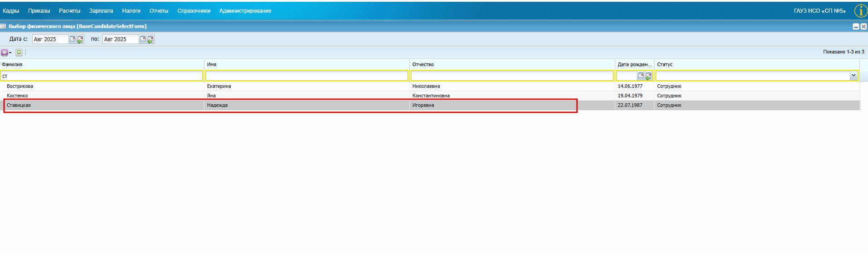Click the name cell 'Екатерина'
This screenshot has height=255, width=868.
[x=219, y=86]
